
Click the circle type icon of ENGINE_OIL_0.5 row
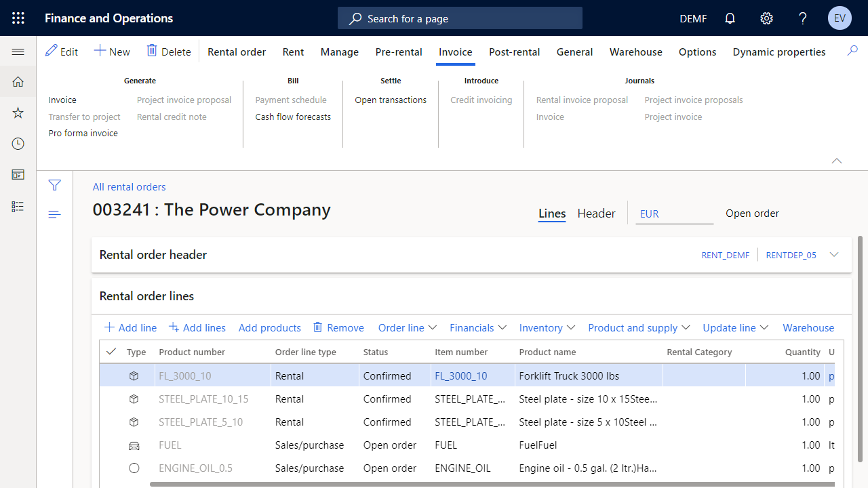pos(134,468)
